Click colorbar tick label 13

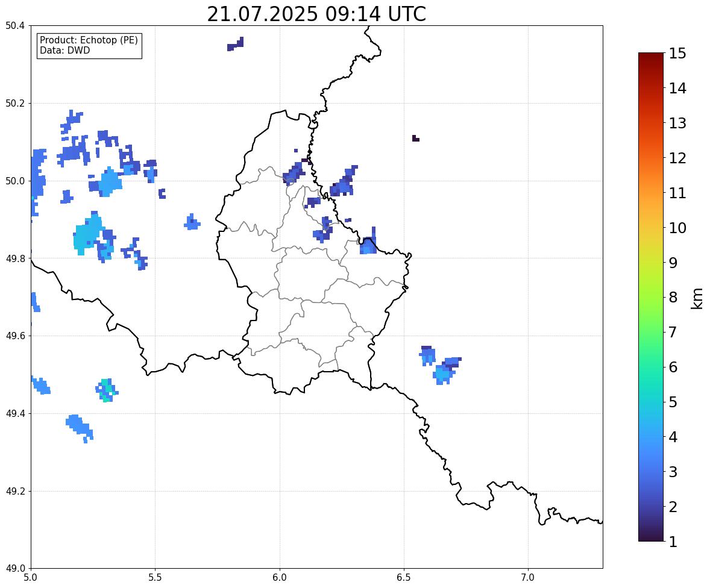click(677, 123)
